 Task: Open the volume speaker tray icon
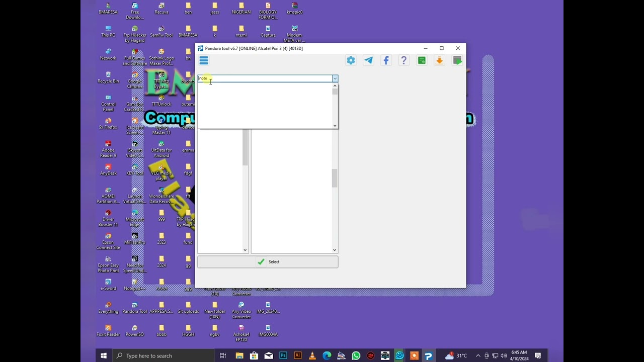[504, 356]
